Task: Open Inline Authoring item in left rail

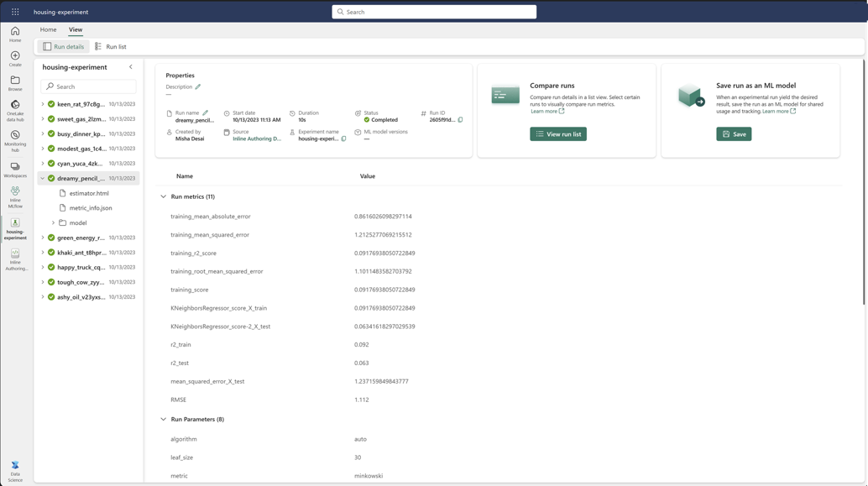Action: (x=15, y=259)
